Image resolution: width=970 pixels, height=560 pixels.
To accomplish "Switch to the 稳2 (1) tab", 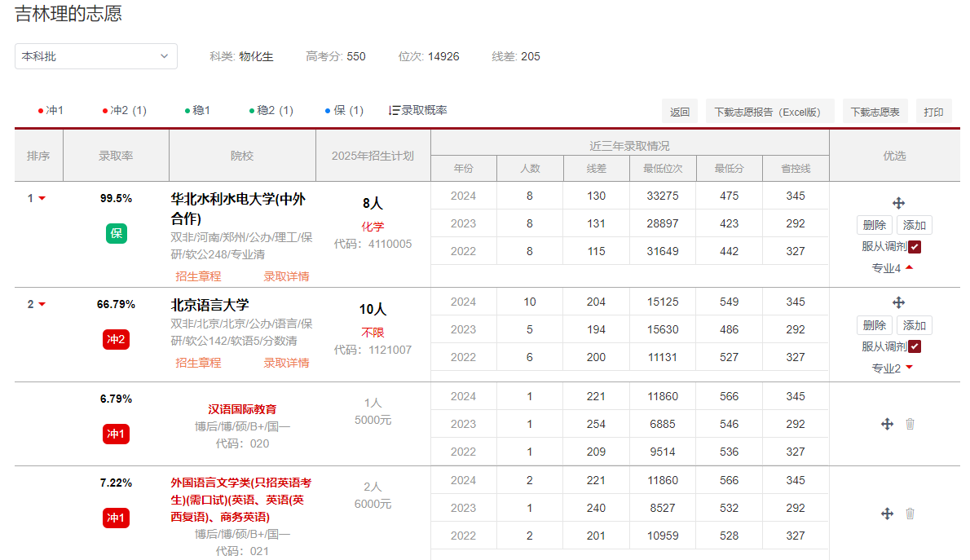I will click(x=271, y=110).
